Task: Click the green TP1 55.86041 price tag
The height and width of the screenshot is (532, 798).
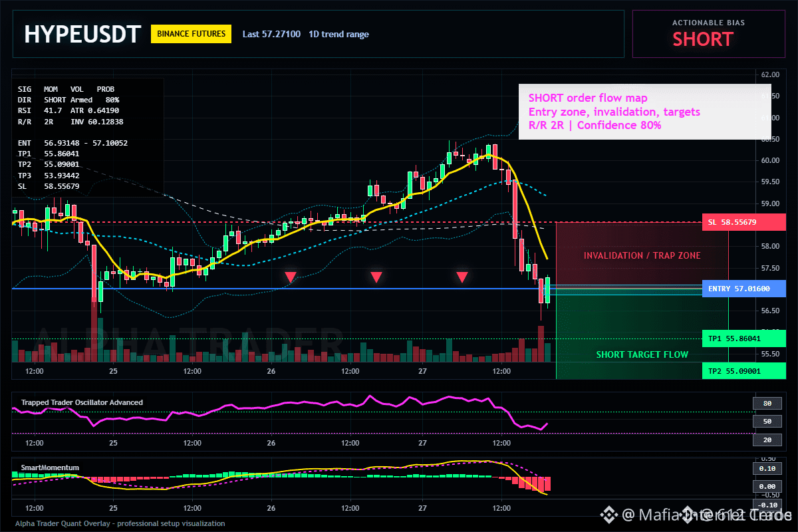Action: (x=743, y=338)
